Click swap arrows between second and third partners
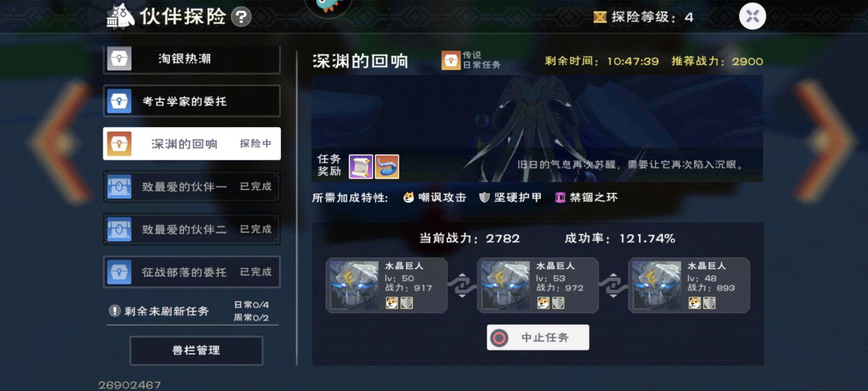The width and height of the screenshot is (868, 391). (613, 285)
